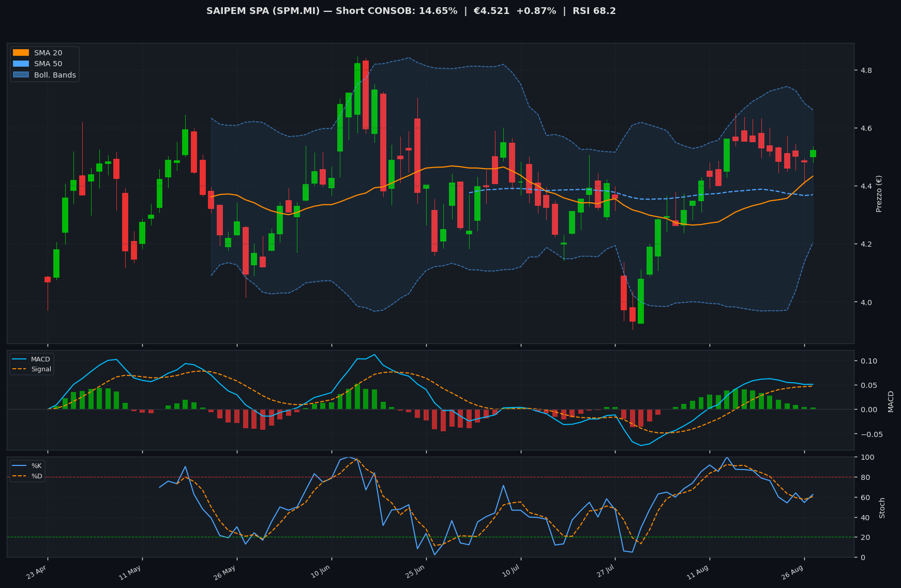The height and width of the screenshot is (588, 901).
Task: Click the '25 Jun' date axis label
Action: coord(415,572)
